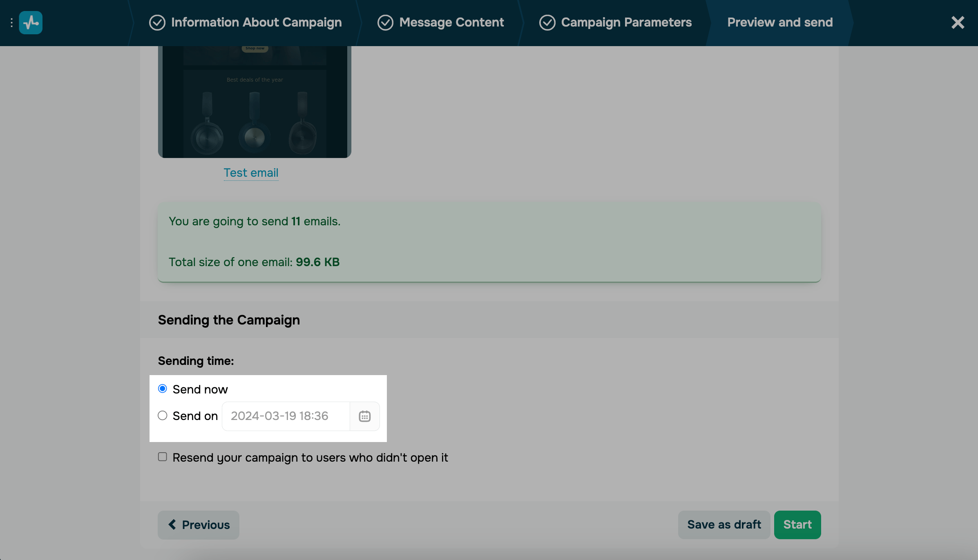The width and height of the screenshot is (978, 560).
Task: Click the scheduled date and time field
Action: coord(286,416)
